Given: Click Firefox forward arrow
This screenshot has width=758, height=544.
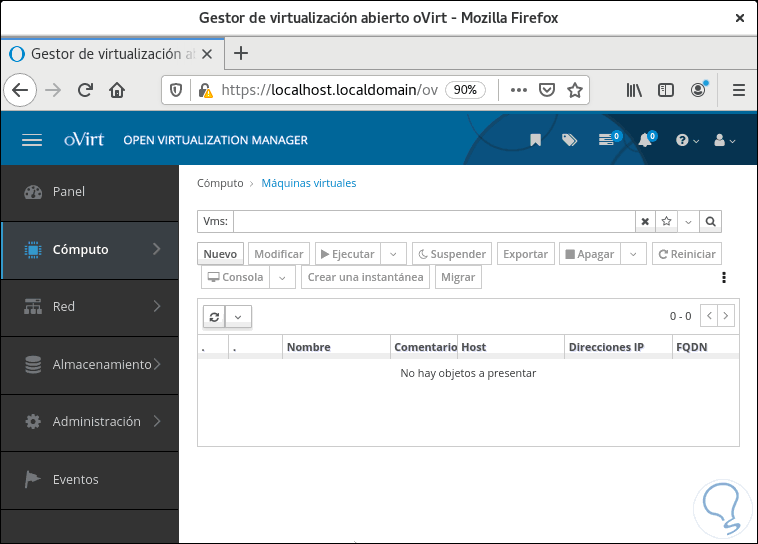Looking at the screenshot, I should [x=53, y=90].
